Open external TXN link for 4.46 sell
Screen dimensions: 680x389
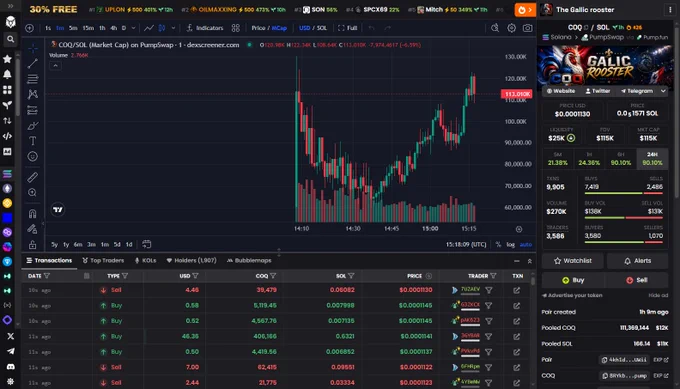(517, 290)
